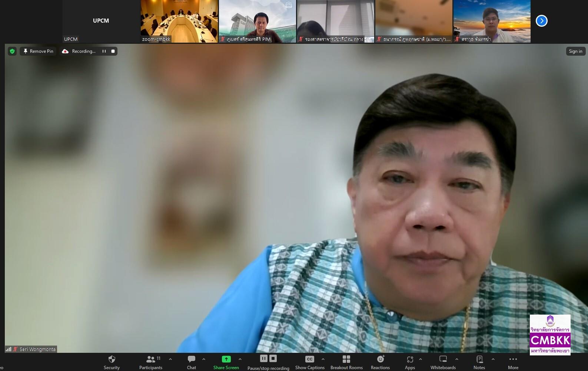
Task: Open Breakout Rooms
Action: click(346, 362)
